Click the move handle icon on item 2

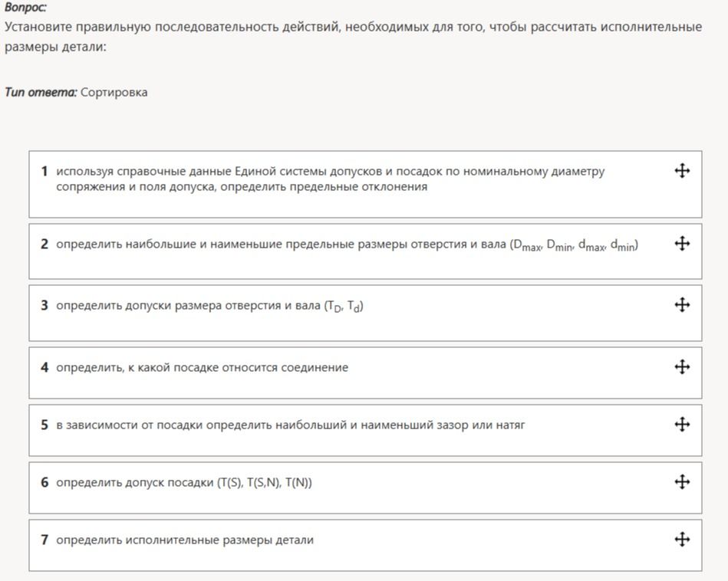click(x=681, y=243)
